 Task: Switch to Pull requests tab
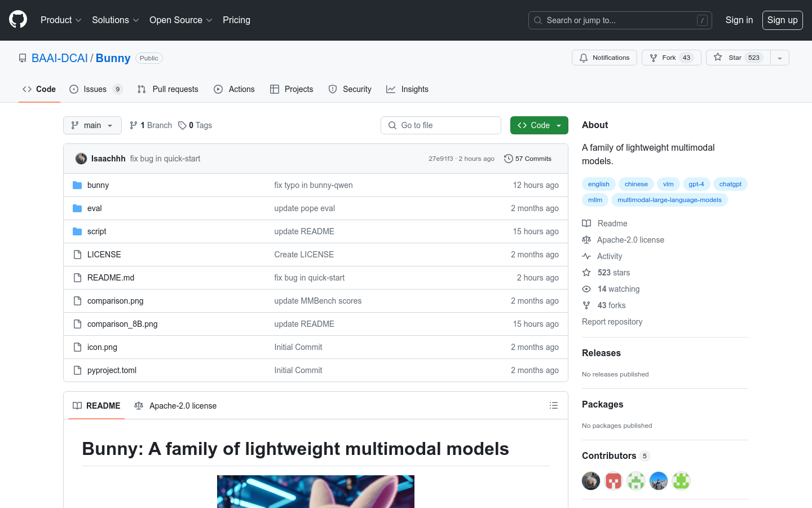pos(168,89)
